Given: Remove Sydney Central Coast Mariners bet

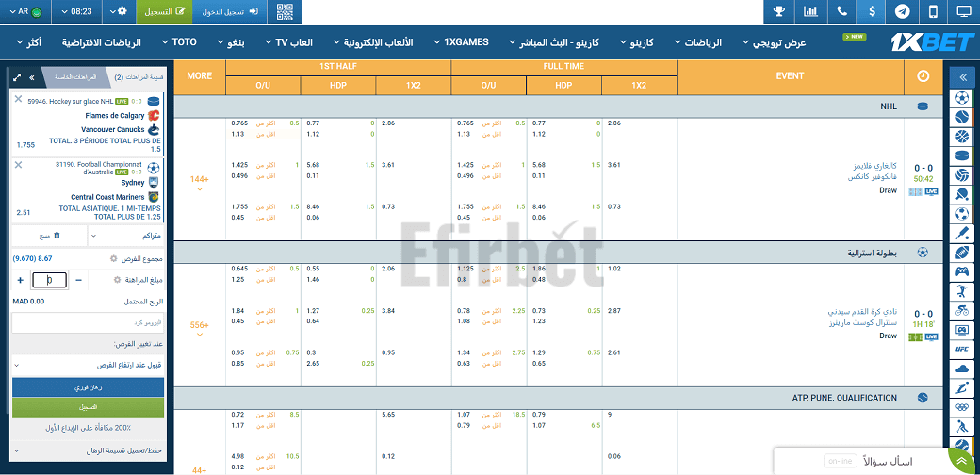Looking at the screenshot, I should coord(18,164).
